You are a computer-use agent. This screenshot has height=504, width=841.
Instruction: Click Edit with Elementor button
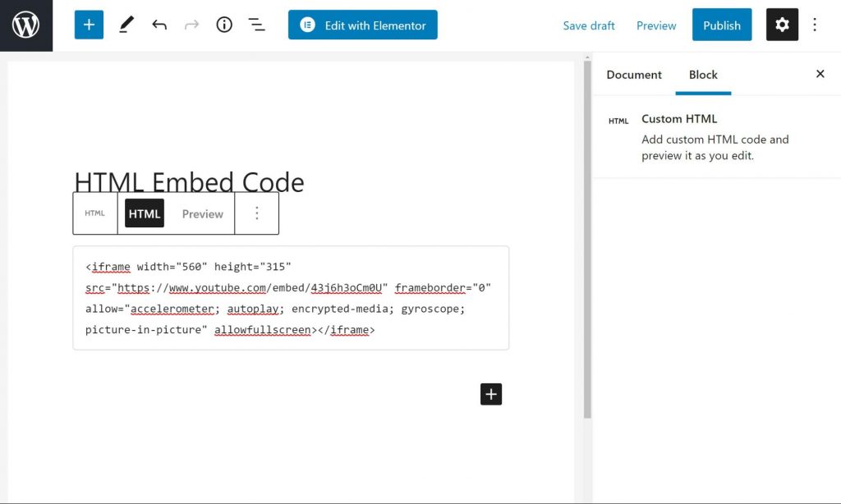[362, 25]
